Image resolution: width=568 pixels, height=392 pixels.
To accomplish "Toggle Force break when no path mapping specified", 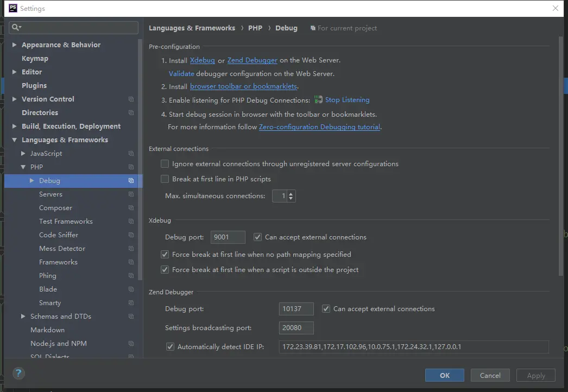I will click(x=165, y=254).
